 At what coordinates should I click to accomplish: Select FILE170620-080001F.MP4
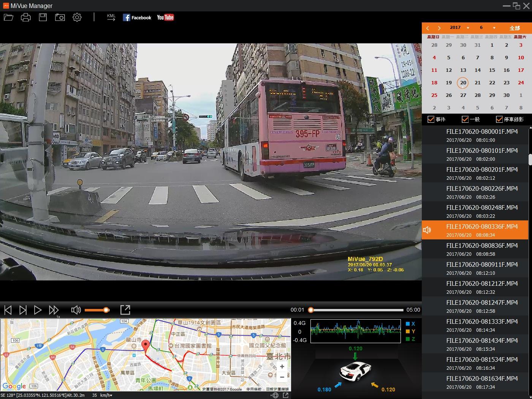[475, 135]
